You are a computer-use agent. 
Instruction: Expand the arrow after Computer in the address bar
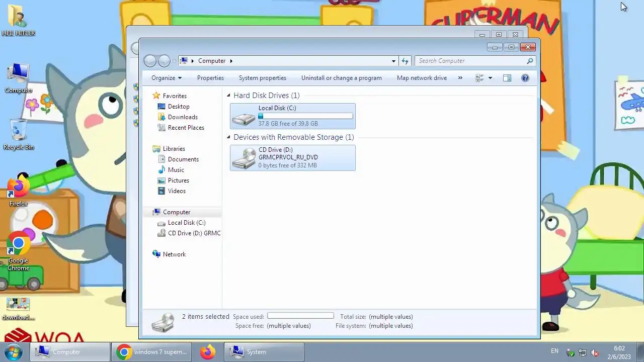pyautogui.click(x=231, y=61)
